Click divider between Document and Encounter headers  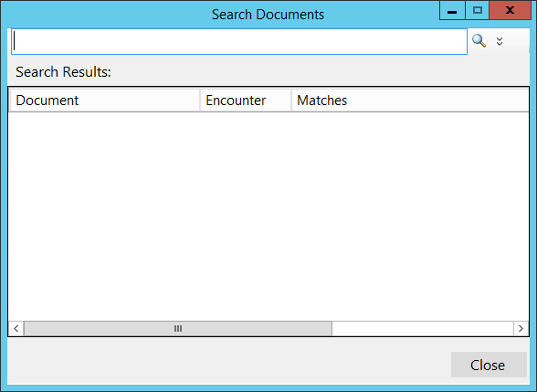point(200,101)
